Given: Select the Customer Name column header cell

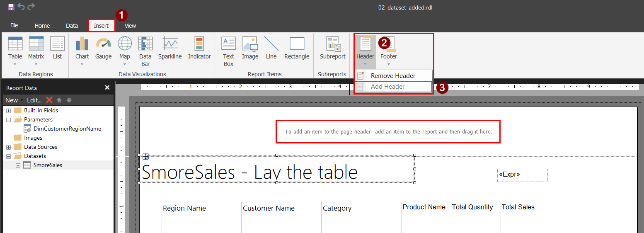Looking at the screenshot, I should coord(281,218).
